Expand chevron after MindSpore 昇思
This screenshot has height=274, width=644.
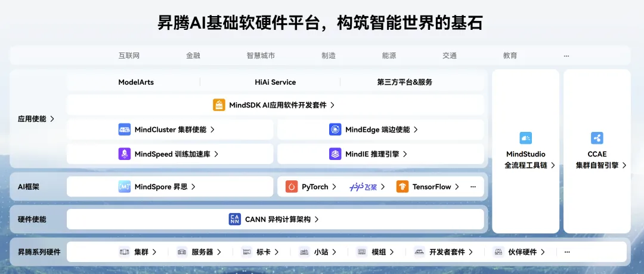point(193,187)
